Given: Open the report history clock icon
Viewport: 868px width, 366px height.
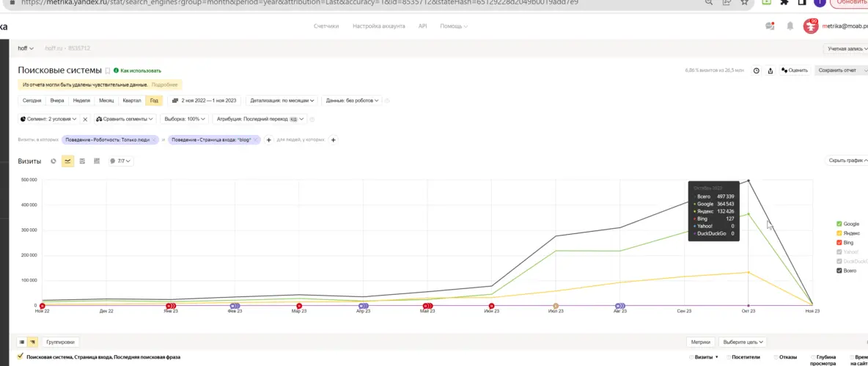Looking at the screenshot, I should click(757, 70).
